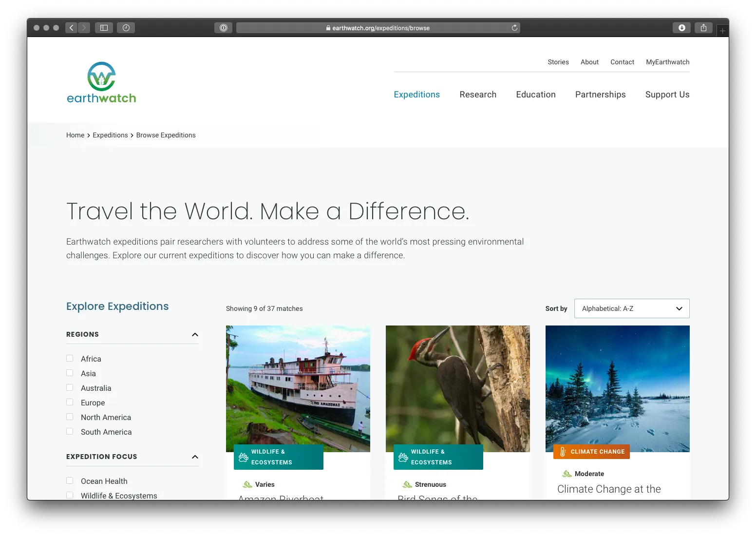Go to Expeditions breadcrumb
Viewport: 756px width, 536px height.
pyautogui.click(x=110, y=135)
